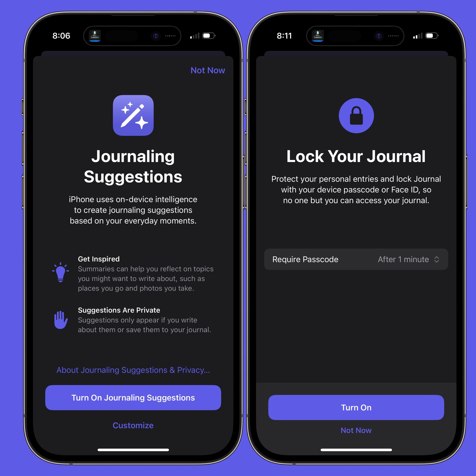Enable Turn On Journaling Suggestions button

tap(133, 397)
